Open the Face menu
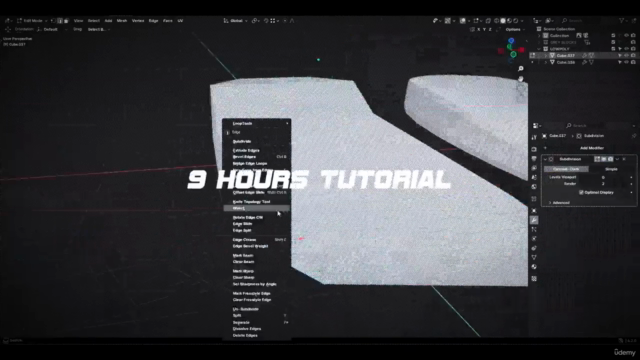This screenshot has width=640, height=360. [x=168, y=20]
